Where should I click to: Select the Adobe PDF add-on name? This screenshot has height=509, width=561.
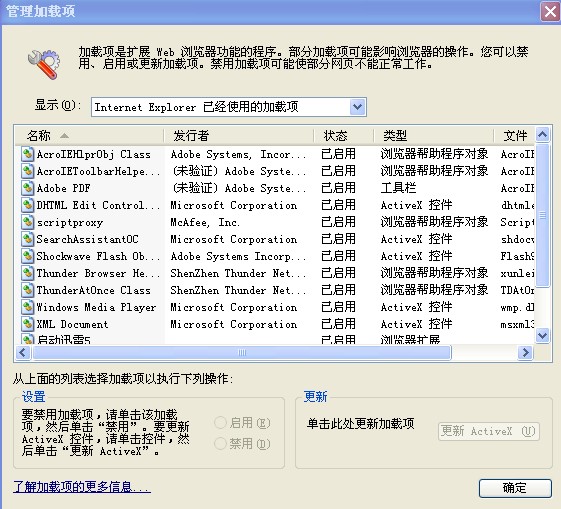pyautogui.click(x=64, y=189)
